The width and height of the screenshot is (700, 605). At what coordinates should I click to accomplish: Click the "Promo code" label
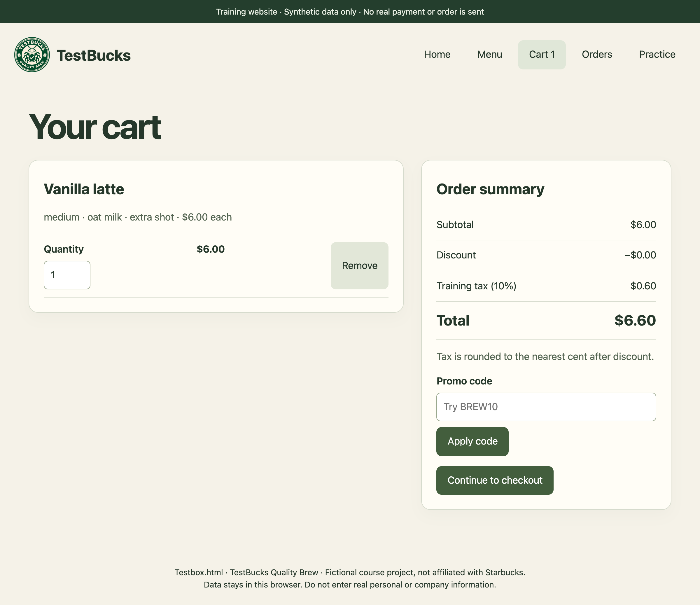click(464, 381)
